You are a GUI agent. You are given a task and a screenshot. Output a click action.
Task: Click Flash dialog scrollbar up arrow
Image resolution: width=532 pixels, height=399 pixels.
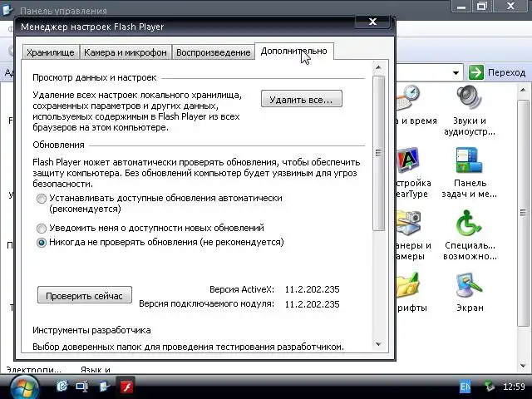pyautogui.click(x=378, y=67)
